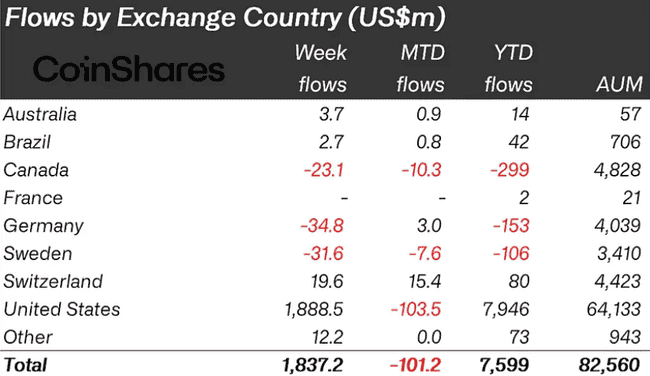This screenshot has height=376, width=650.
Task: Click the Total row label
Action: pos(25,365)
